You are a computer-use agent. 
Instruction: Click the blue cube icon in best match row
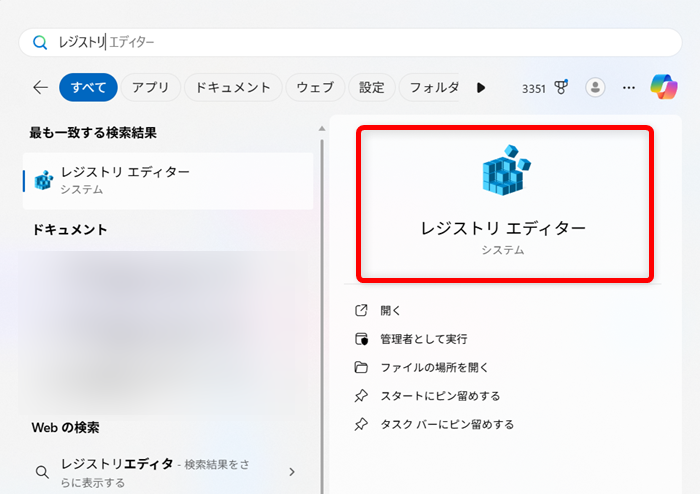tap(44, 180)
